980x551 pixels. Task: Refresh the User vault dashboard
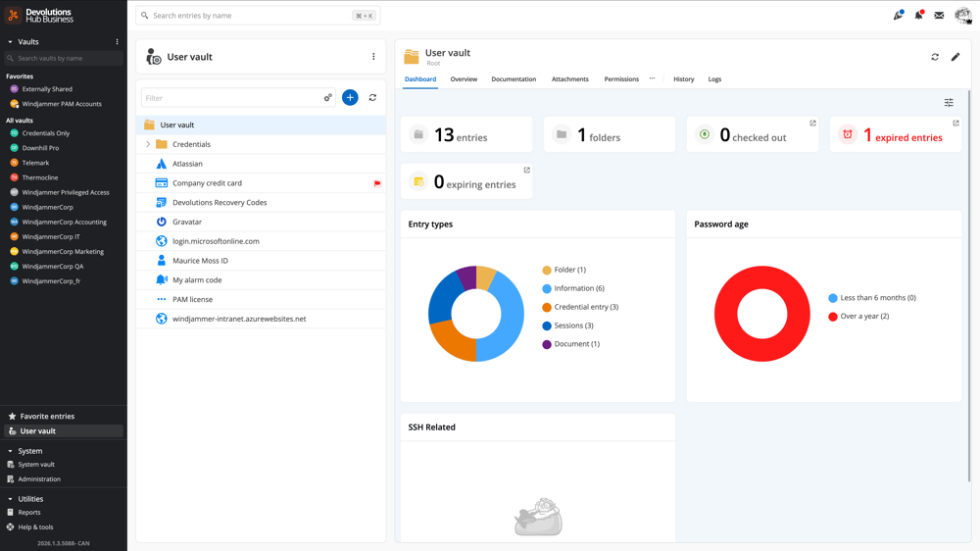[935, 57]
